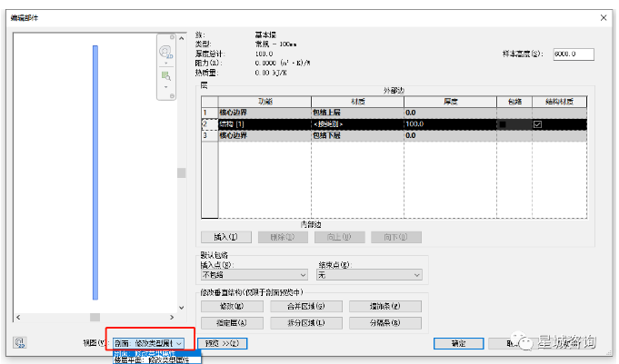Open the 视图 dropdown showing 剖面: 修改类型属性
This screenshot has width=619, height=364.
point(148,343)
